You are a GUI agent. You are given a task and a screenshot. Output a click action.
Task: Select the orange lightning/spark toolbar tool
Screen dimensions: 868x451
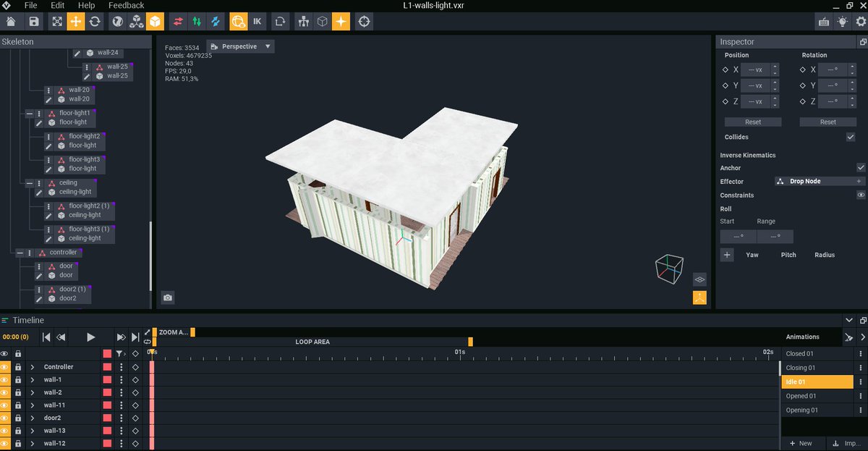341,22
